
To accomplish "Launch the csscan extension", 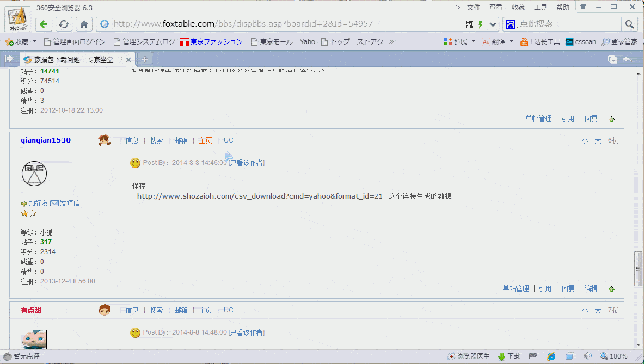I will tap(581, 42).
